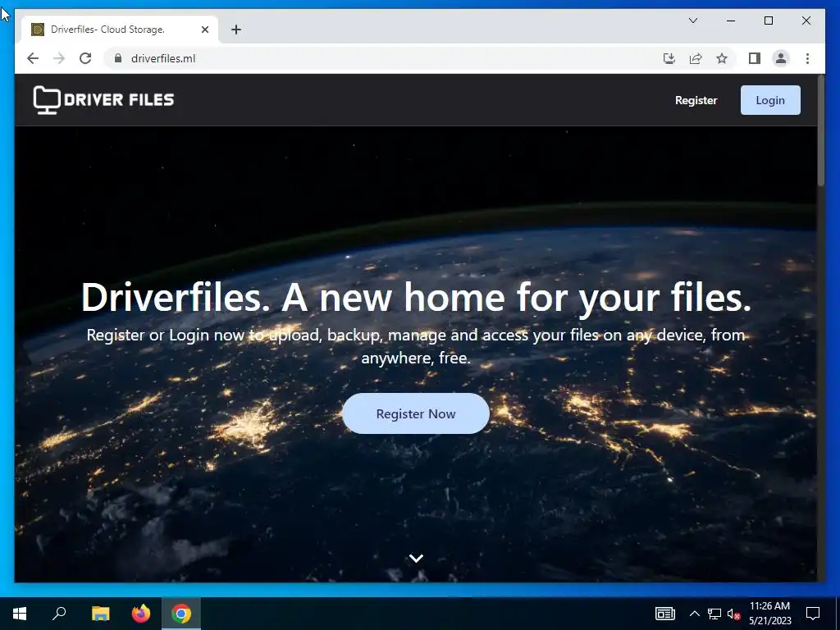840x630 pixels.
Task: Click the Driver Files logo
Action: pos(104,99)
